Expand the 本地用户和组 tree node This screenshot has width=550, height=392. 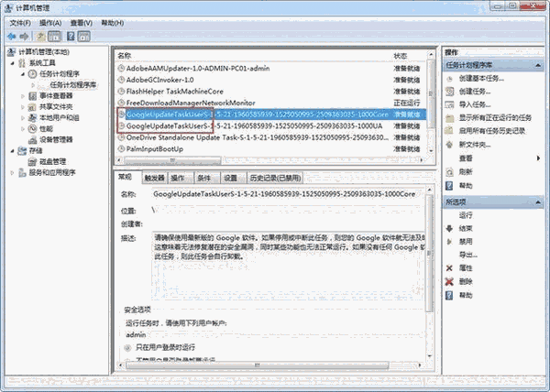tap(23, 118)
